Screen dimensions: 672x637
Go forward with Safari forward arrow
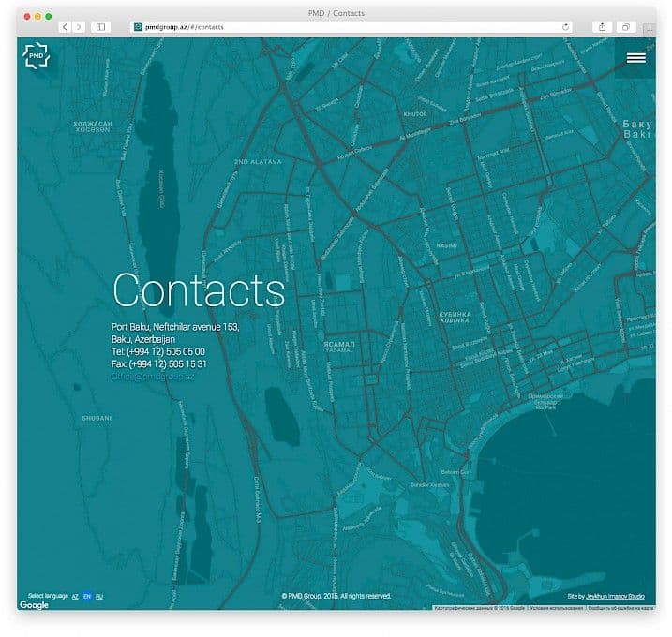click(79, 27)
